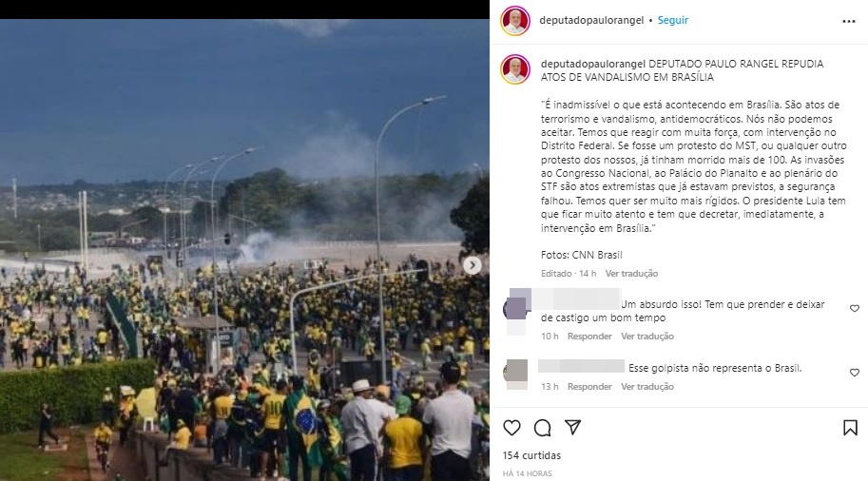Open the Brasília protest photo
This screenshot has width=868, height=481.
pos(244,250)
